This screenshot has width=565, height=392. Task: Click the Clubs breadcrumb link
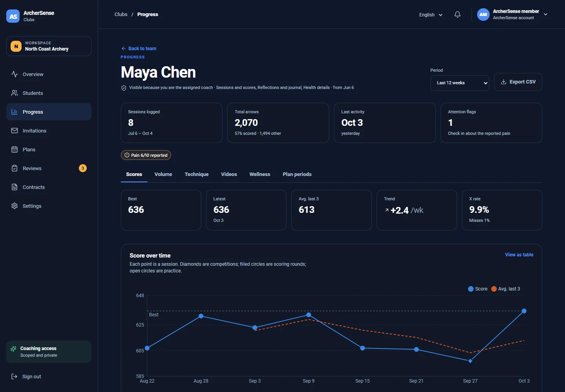click(x=121, y=15)
